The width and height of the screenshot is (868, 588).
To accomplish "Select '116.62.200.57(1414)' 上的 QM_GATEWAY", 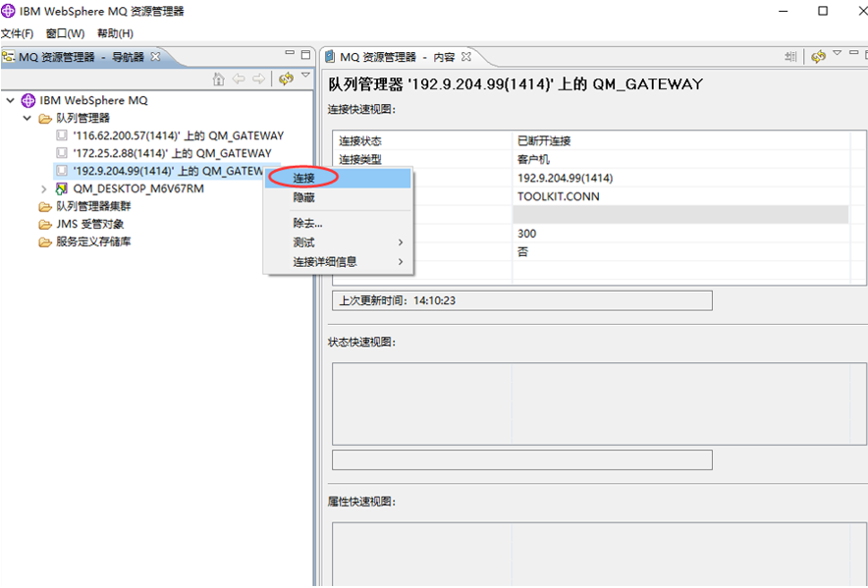I will coord(179,135).
